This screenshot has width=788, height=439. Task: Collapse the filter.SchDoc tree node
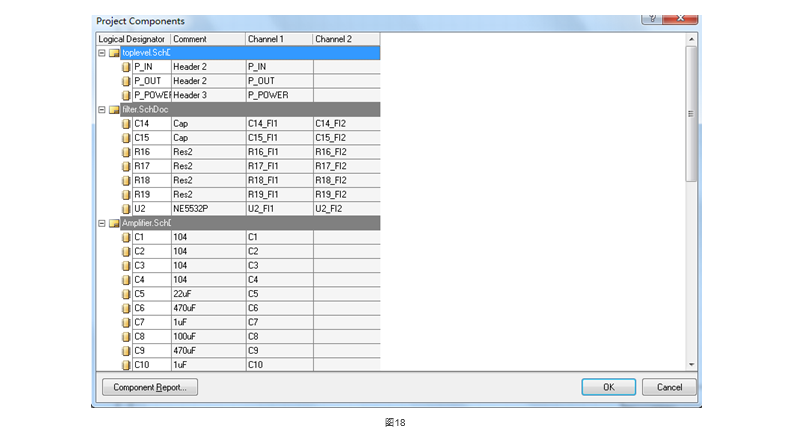(101, 110)
